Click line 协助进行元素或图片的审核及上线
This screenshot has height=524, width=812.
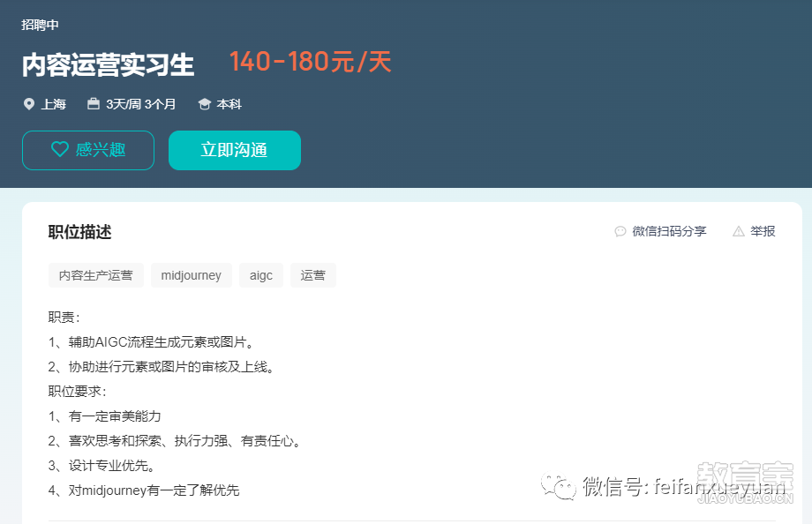tap(161, 367)
